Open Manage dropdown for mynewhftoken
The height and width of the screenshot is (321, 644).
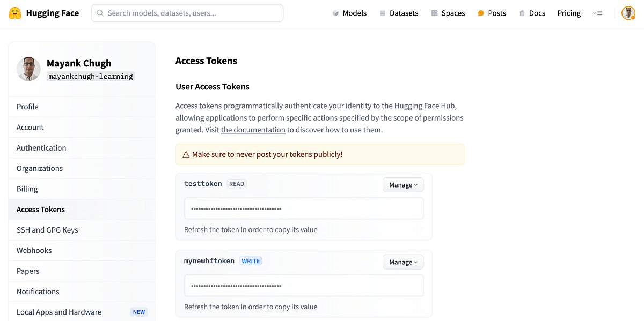point(403,262)
